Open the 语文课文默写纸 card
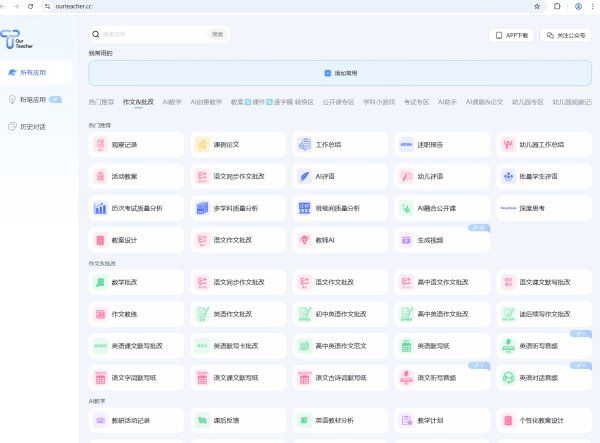Screen dimensions: 600x443 point(238,378)
